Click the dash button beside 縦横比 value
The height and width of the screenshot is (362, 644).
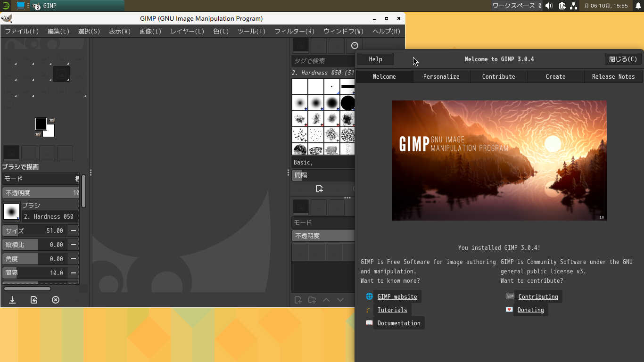[x=74, y=245]
